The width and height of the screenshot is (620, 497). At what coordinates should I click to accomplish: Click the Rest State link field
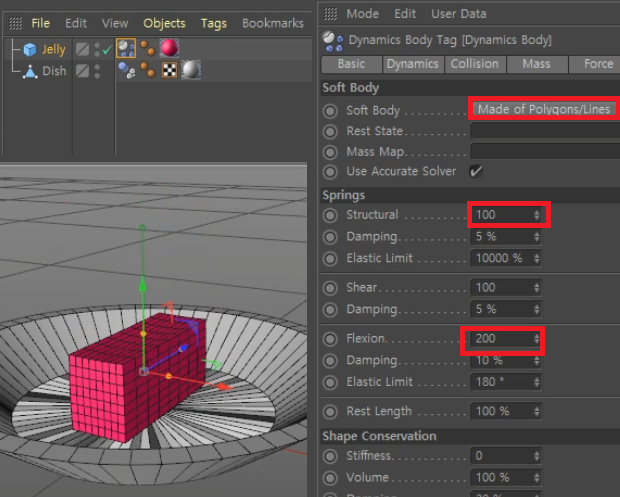pyautogui.click(x=545, y=130)
